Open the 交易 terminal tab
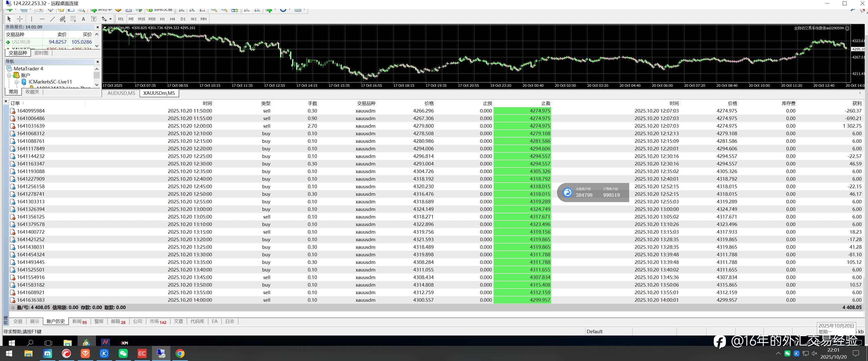 pos(17,321)
